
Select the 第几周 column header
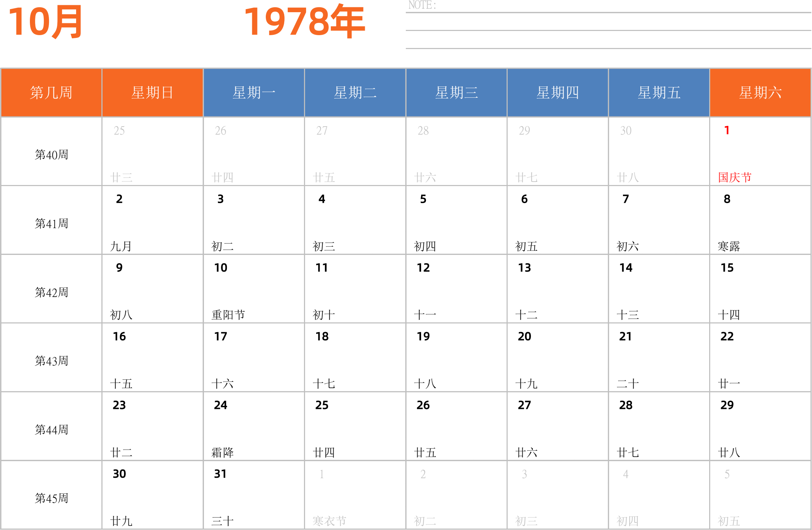[51, 93]
